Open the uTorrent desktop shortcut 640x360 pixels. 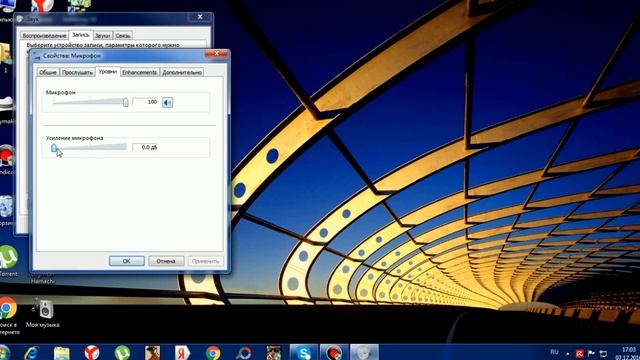(8, 261)
